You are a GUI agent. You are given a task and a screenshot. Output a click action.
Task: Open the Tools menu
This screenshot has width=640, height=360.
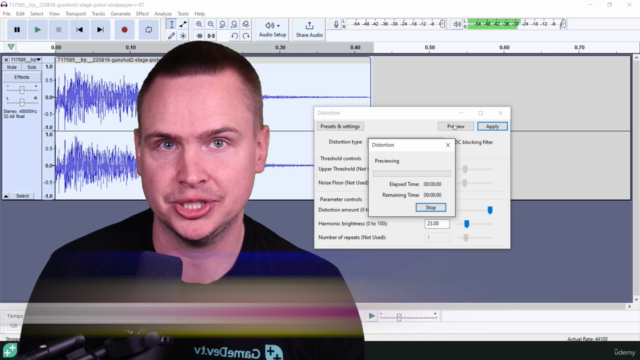183,13
